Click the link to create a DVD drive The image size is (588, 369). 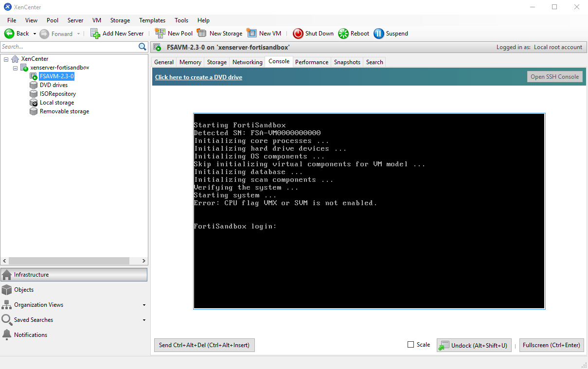[198, 77]
